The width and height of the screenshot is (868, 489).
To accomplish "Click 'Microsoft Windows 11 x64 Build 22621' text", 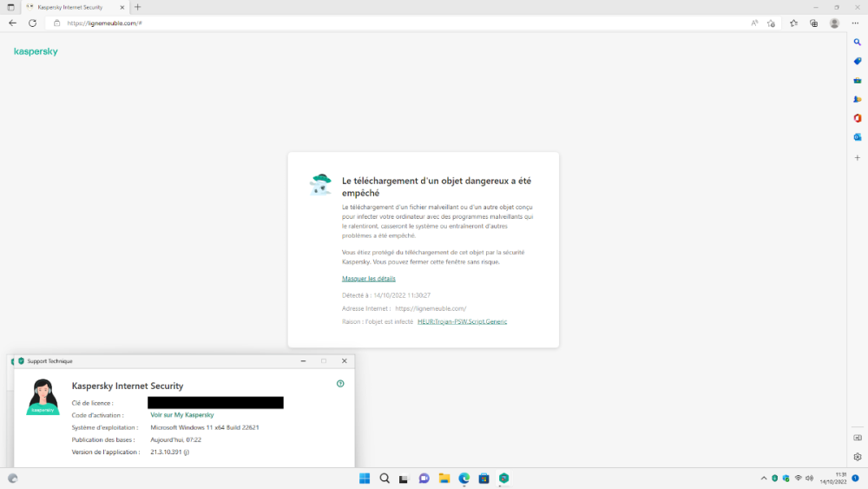I will click(205, 427).
